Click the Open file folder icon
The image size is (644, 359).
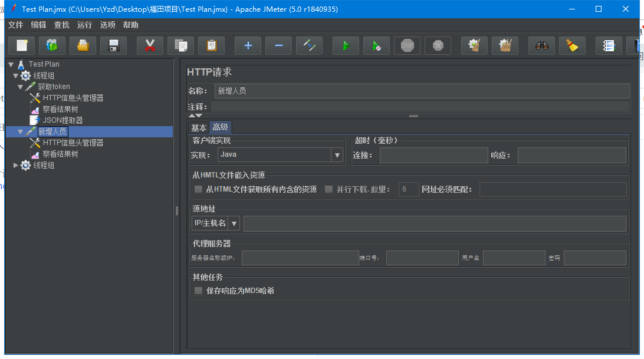pos(83,45)
